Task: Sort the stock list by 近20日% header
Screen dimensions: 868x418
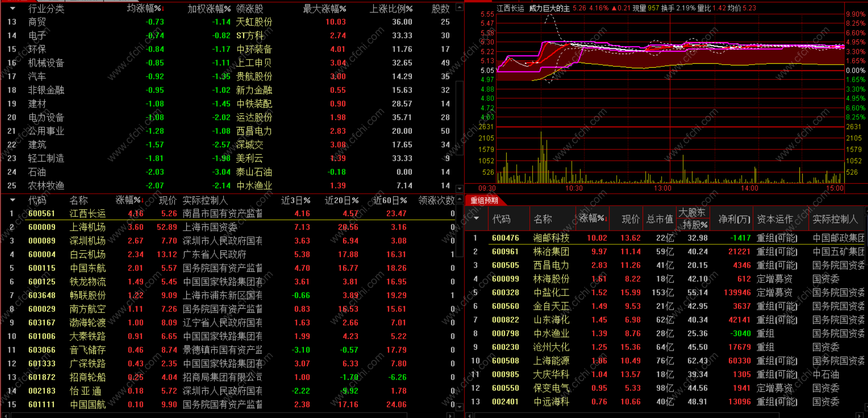Action: click(x=342, y=200)
